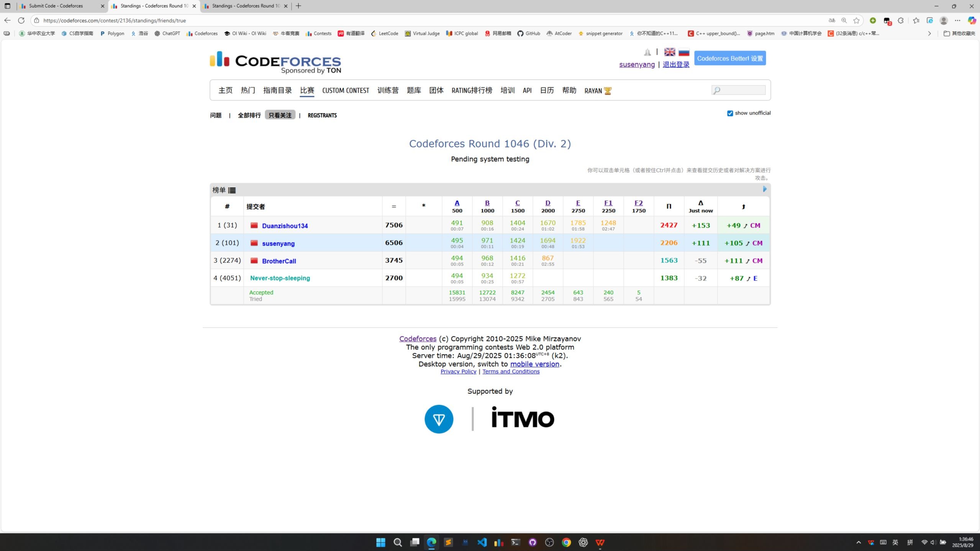Open the 比赛 menu item
This screenshot has height=551, width=980.
pos(307,90)
